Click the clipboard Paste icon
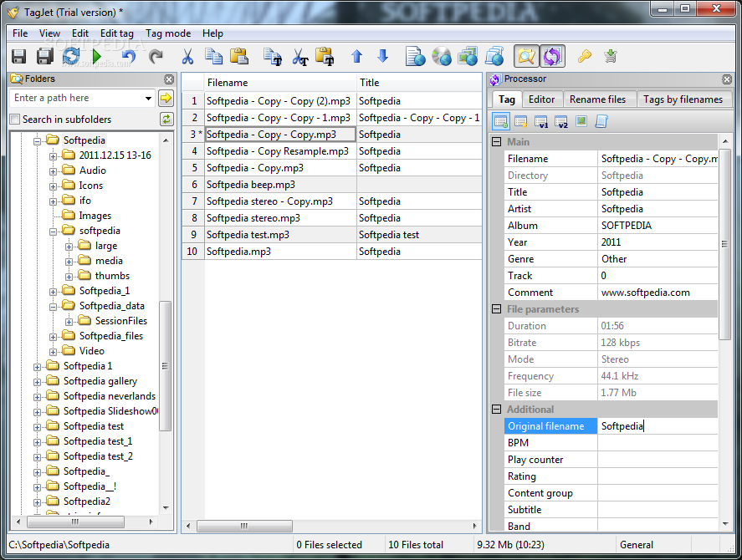 click(x=239, y=56)
